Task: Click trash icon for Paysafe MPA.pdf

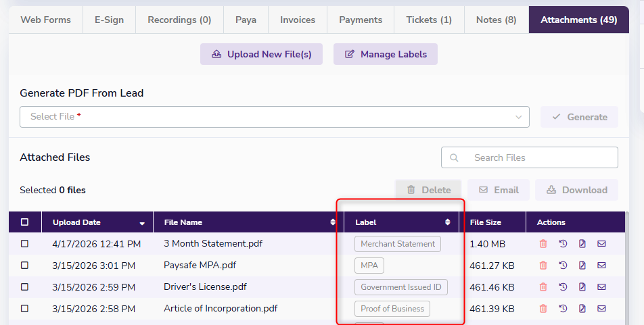Action: tap(543, 265)
